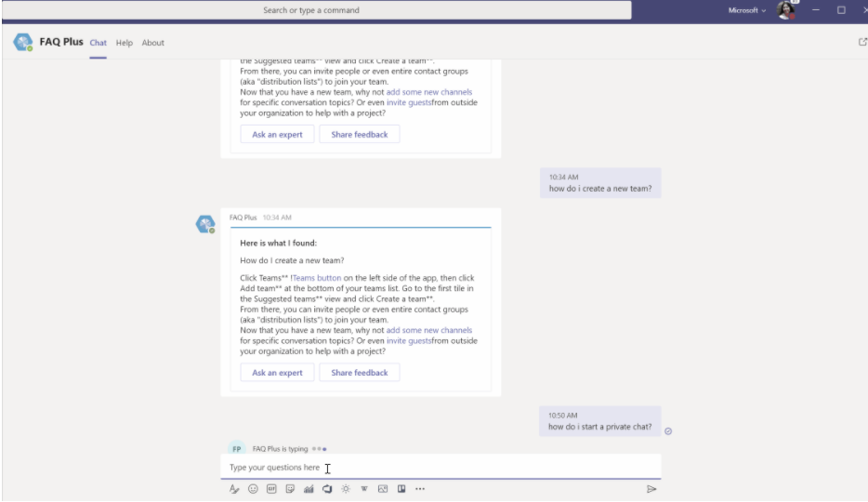Send the message with arrow icon
Viewport: 868px width, 502px height.
651,489
